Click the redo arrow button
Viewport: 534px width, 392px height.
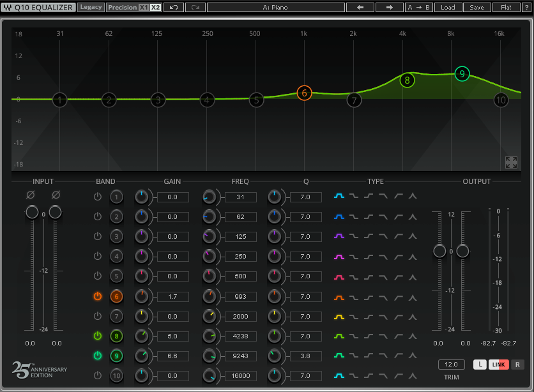point(195,7)
